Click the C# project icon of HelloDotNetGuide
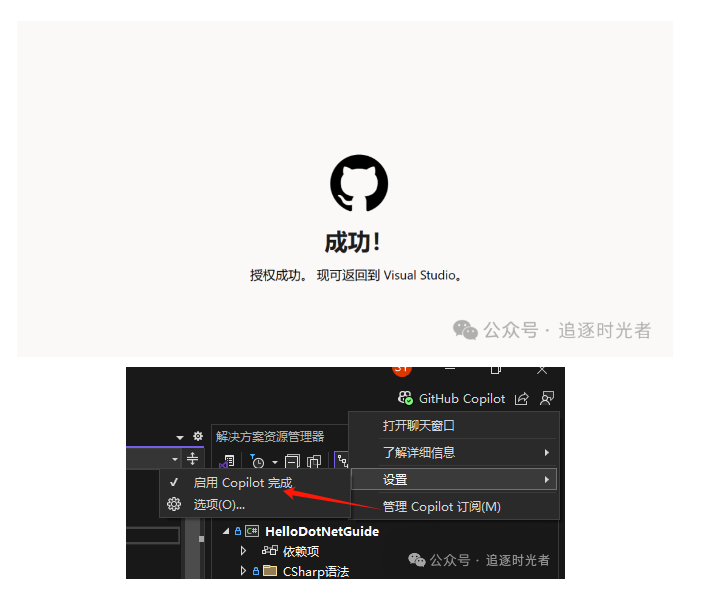This screenshot has width=703, height=598. pos(252,531)
